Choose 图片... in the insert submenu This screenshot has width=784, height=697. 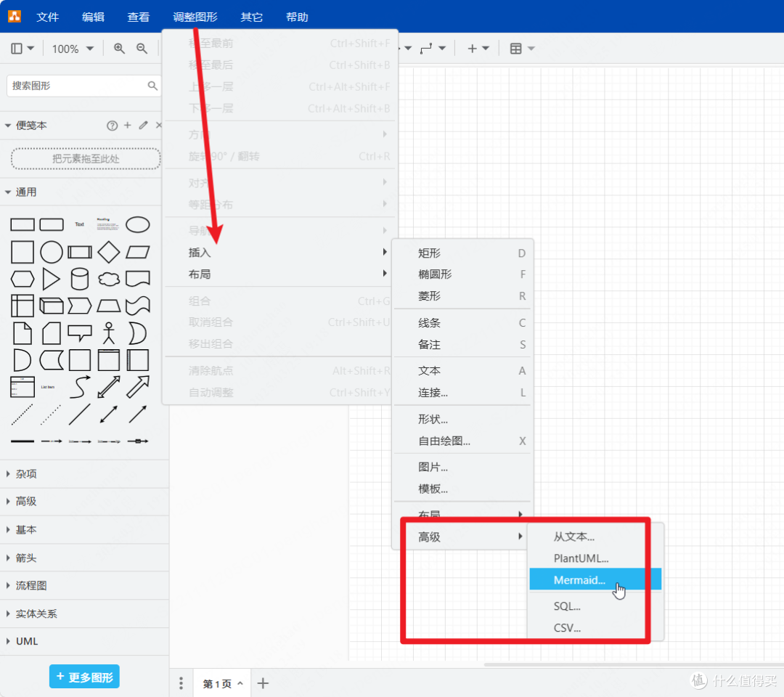click(x=463, y=467)
